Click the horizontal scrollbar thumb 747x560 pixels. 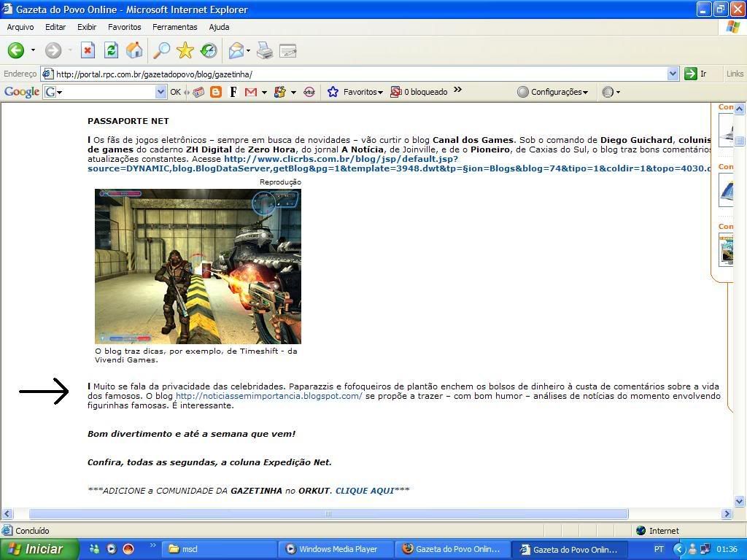(x=329, y=514)
